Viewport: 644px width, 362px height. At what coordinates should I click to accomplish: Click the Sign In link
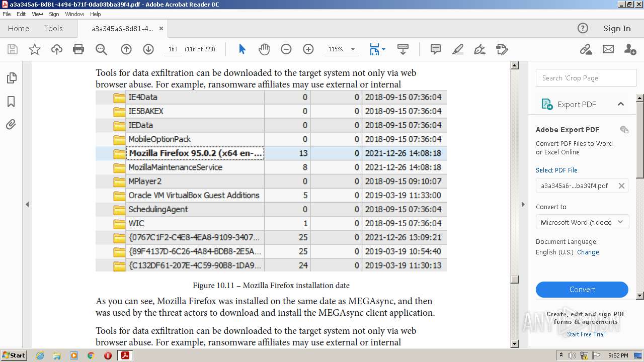(x=617, y=29)
